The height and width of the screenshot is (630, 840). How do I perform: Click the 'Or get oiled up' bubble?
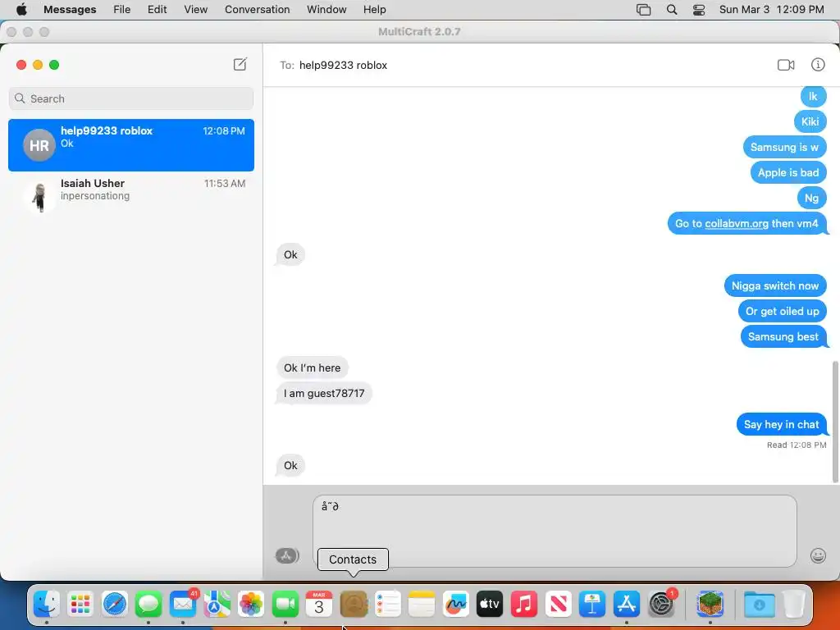click(x=782, y=311)
